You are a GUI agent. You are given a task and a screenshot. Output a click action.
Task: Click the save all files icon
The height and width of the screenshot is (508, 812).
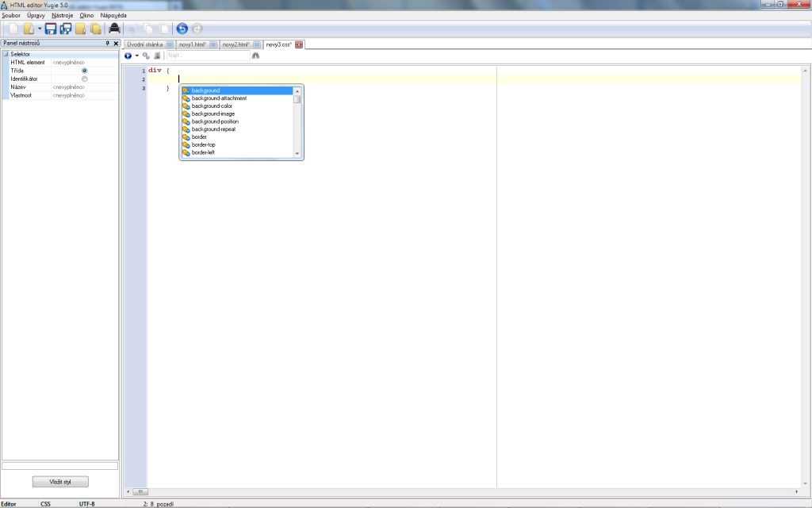pyautogui.click(x=65, y=29)
